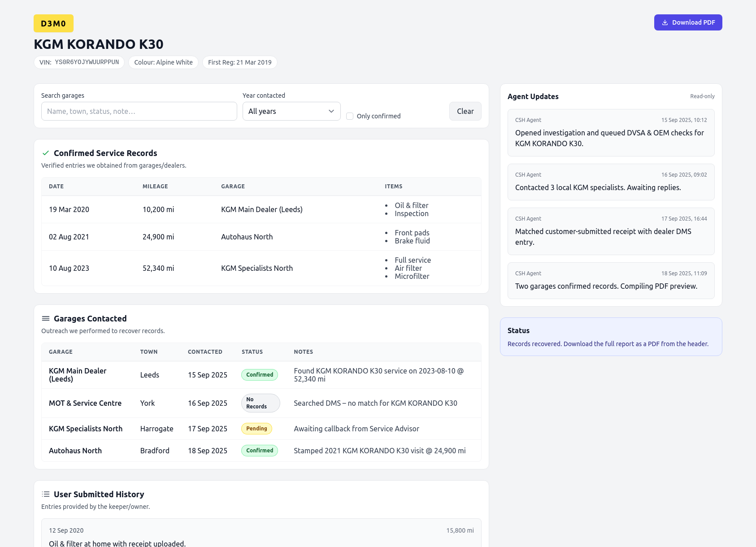The image size is (756, 547).
Task: Select the yellow D3M0 badge
Action: (x=53, y=23)
